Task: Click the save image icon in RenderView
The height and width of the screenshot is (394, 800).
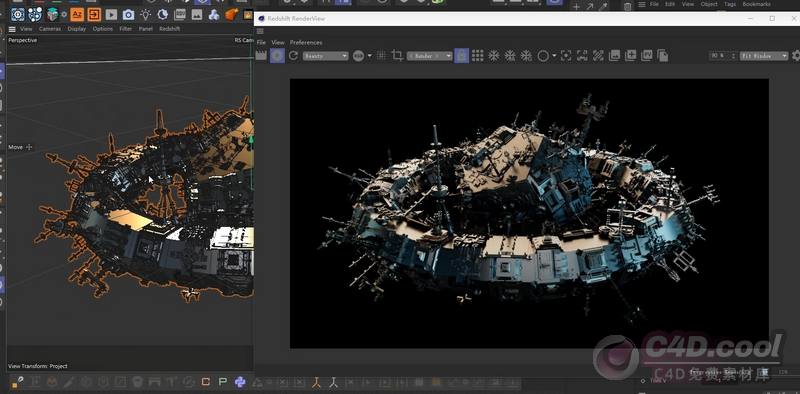Action: pos(614,55)
